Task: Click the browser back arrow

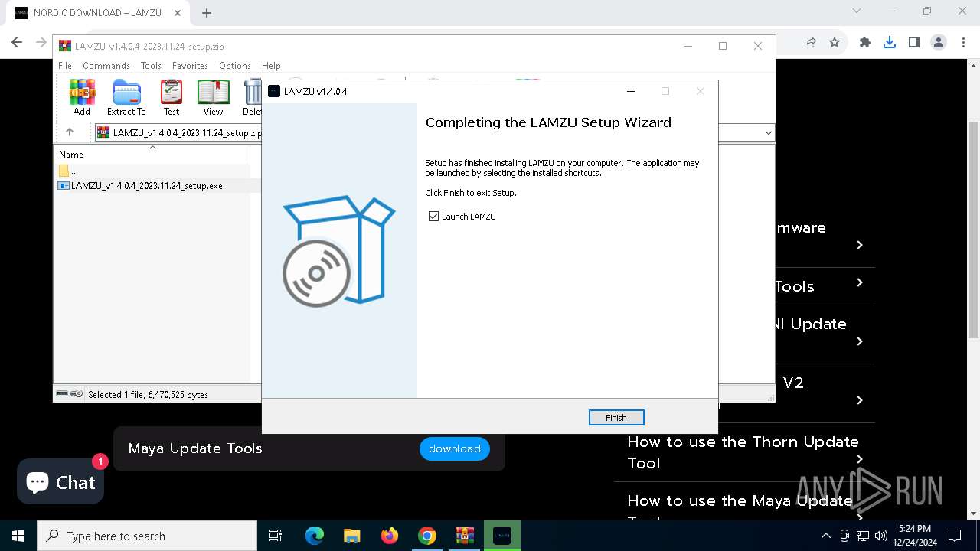Action: coord(17,43)
